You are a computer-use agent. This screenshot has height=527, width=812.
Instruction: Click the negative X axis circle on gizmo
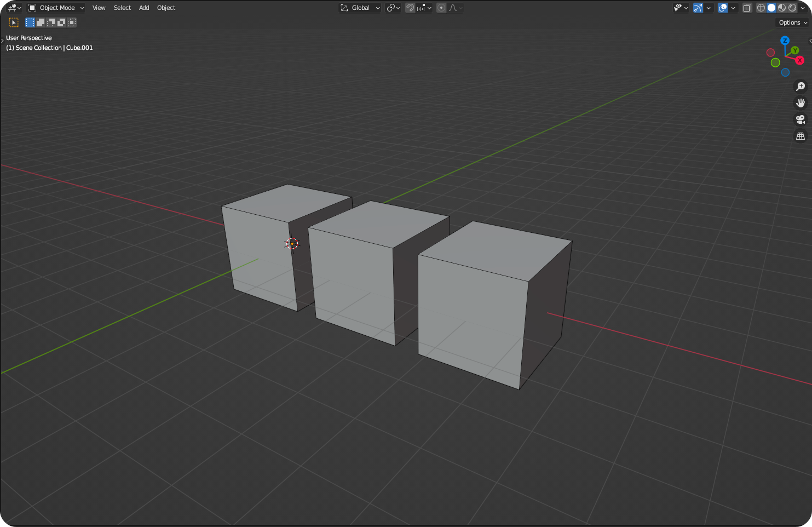pos(770,53)
